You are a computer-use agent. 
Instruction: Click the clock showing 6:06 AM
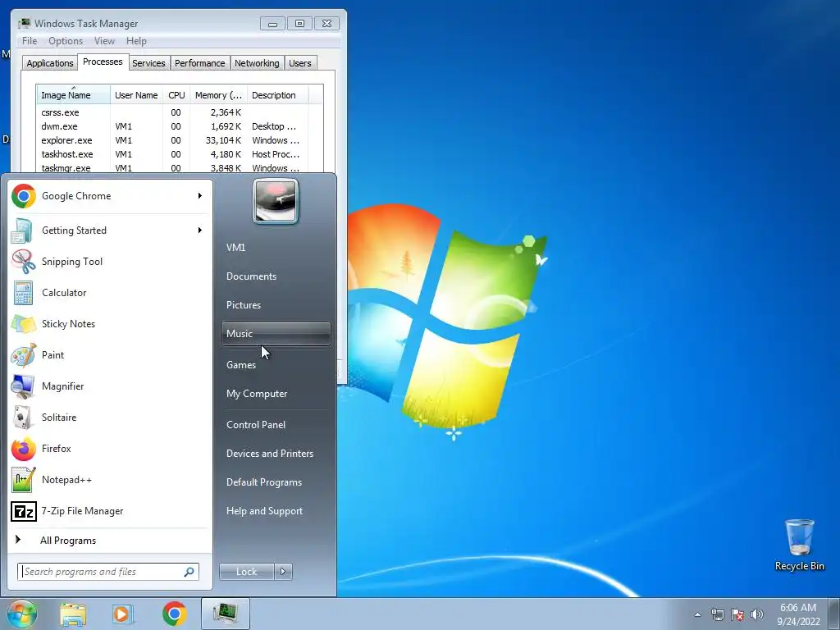pyautogui.click(x=798, y=614)
